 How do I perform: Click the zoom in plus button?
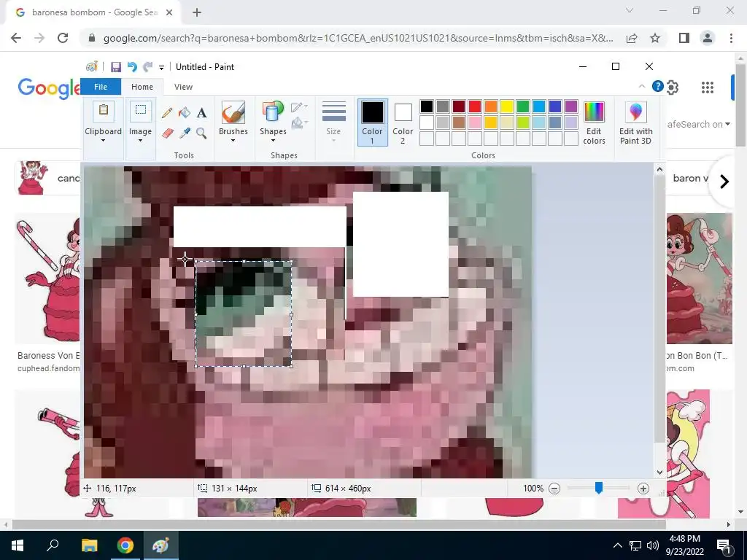[643, 489]
